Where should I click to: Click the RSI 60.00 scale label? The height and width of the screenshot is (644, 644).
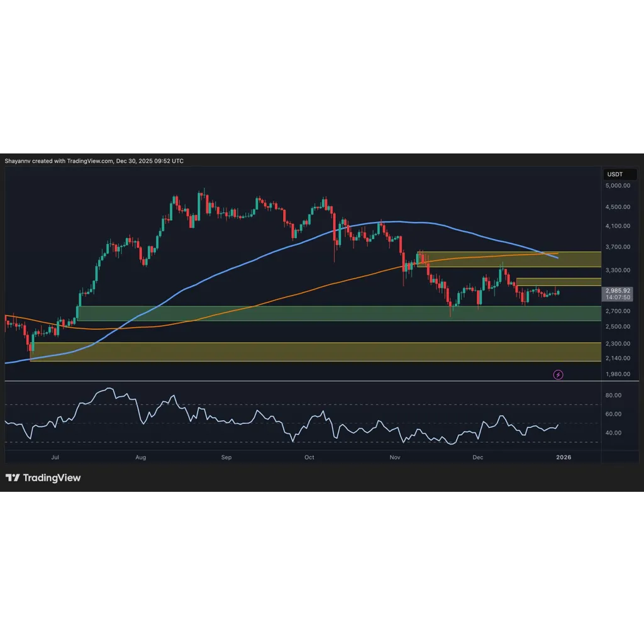click(613, 414)
